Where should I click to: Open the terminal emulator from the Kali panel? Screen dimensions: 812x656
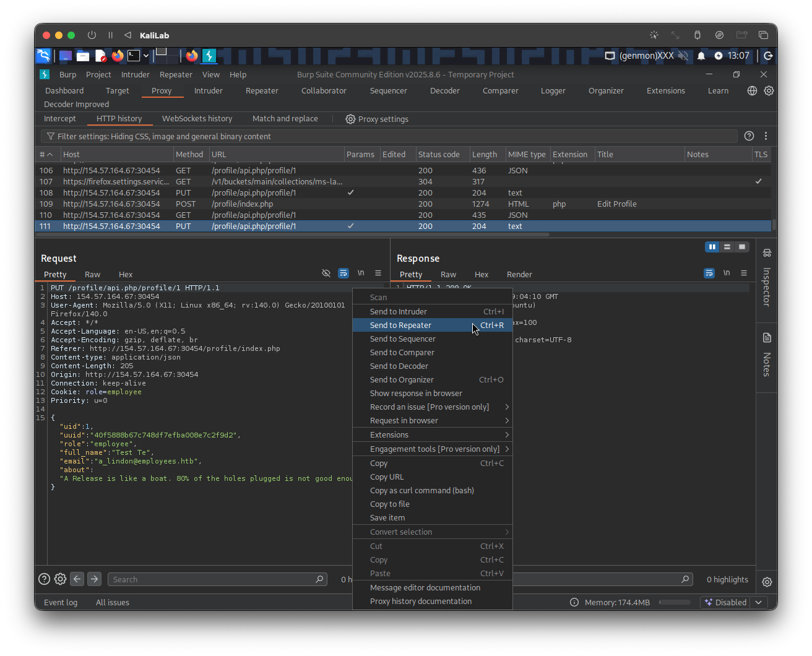(x=134, y=56)
